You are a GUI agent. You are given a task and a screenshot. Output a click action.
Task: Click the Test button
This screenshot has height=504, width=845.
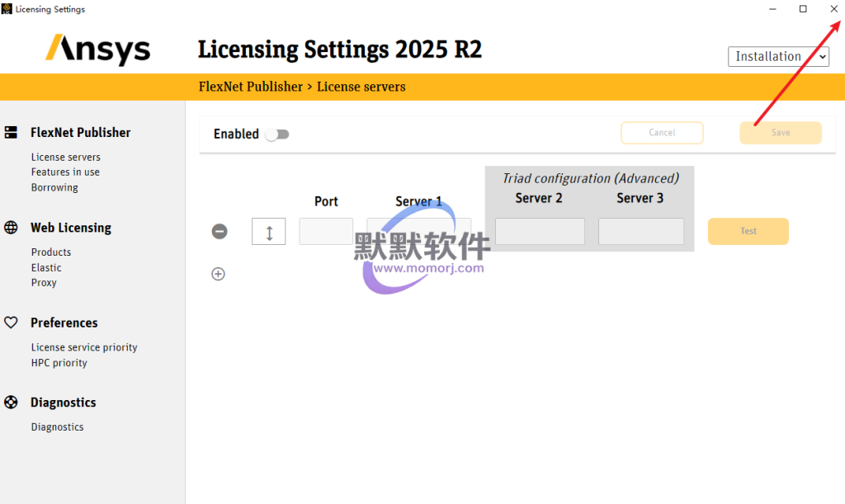pos(748,231)
